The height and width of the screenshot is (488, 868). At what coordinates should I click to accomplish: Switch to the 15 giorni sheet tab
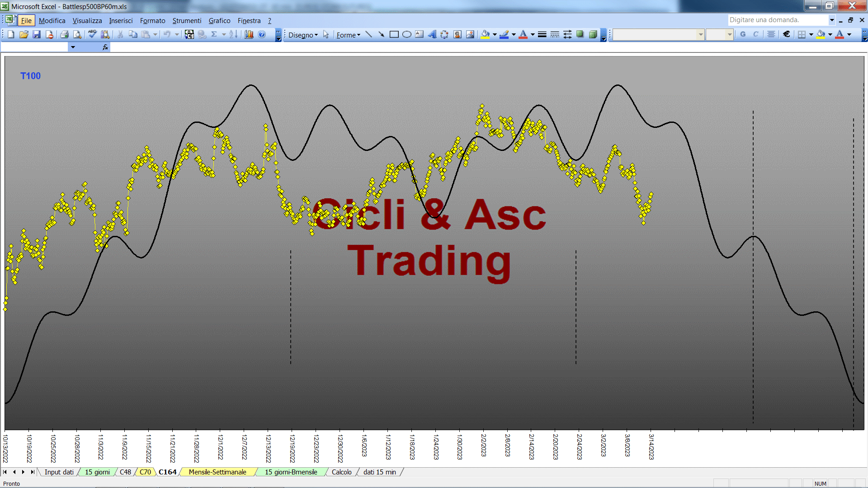click(97, 472)
